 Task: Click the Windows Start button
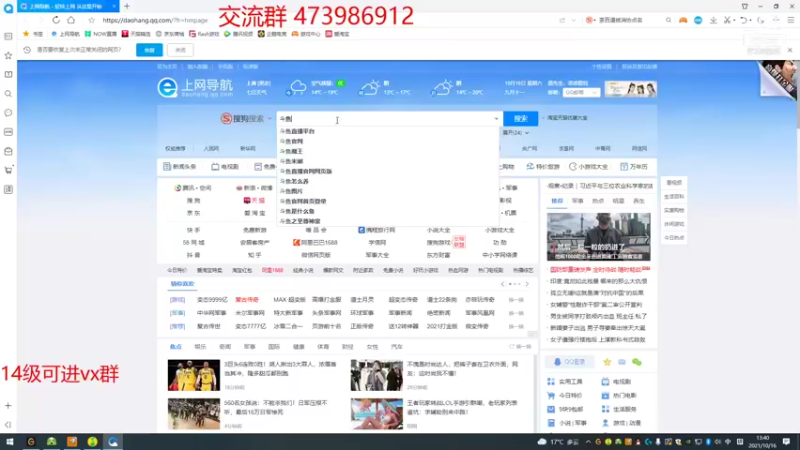[10, 441]
